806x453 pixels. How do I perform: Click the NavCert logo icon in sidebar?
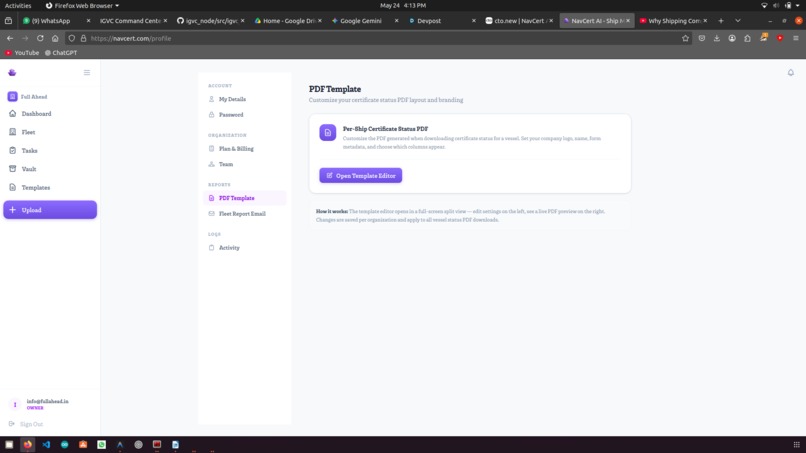(x=12, y=73)
